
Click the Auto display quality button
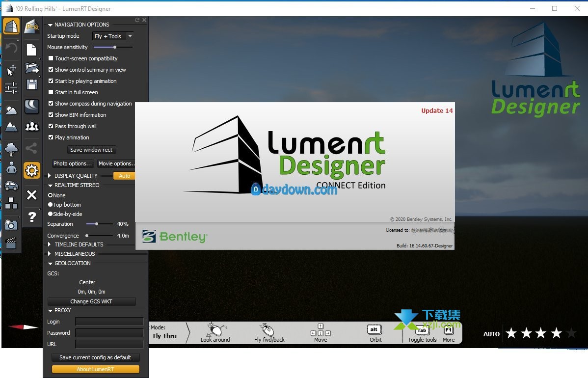[x=124, y=176]
